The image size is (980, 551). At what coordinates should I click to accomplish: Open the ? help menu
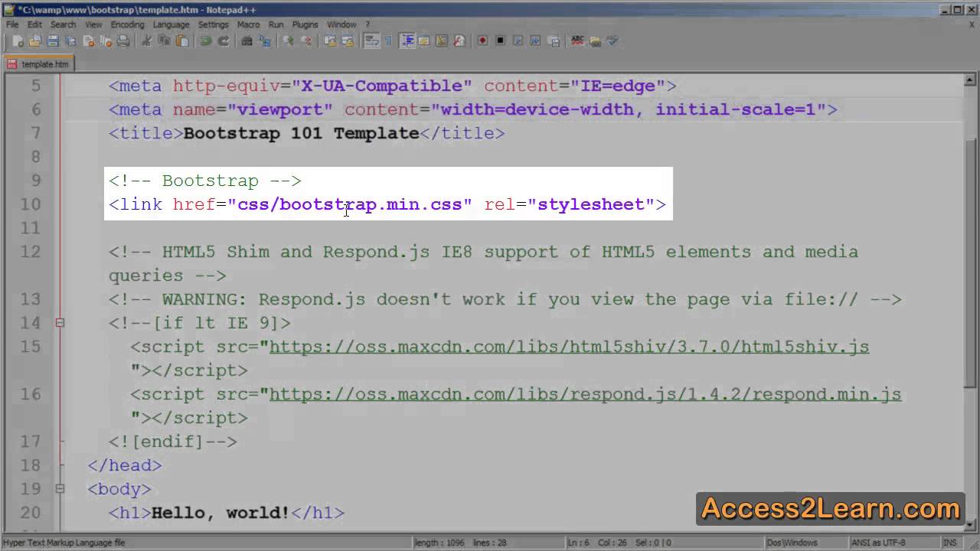click(x=367, y=24)
